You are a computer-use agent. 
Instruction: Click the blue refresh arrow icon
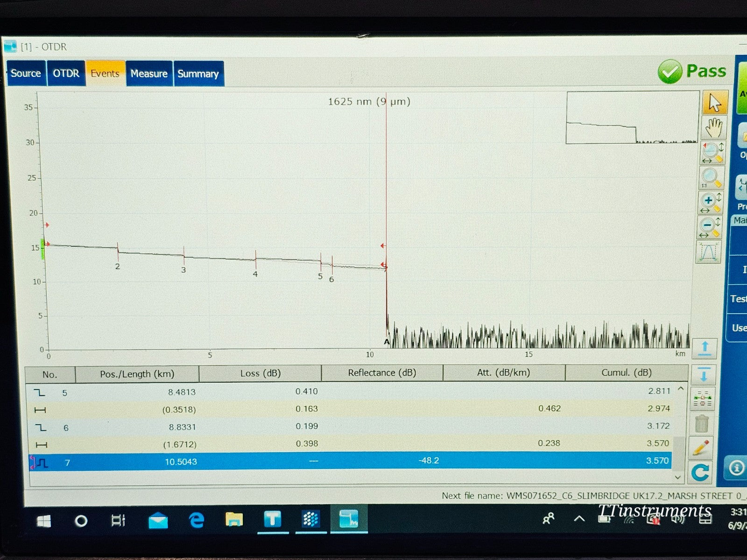[x=700, y=472]
